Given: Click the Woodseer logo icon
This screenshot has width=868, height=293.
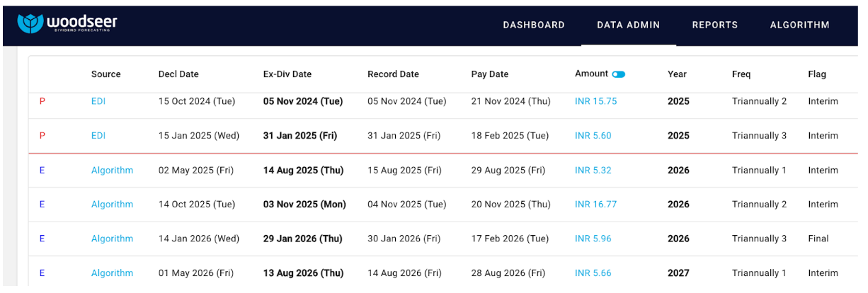Looking at the screenshot, I should [30, 24].
